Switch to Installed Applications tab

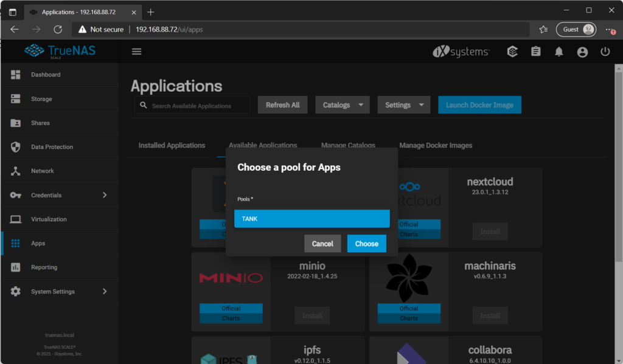point(172,145)
